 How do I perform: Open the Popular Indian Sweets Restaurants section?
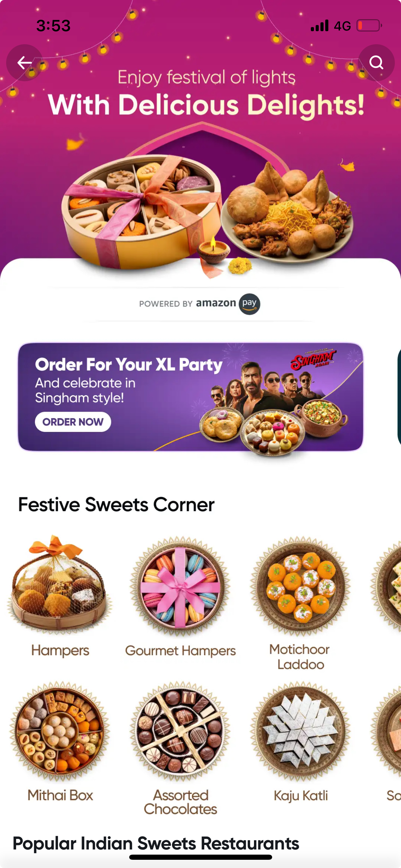click(x=156, y=843)
